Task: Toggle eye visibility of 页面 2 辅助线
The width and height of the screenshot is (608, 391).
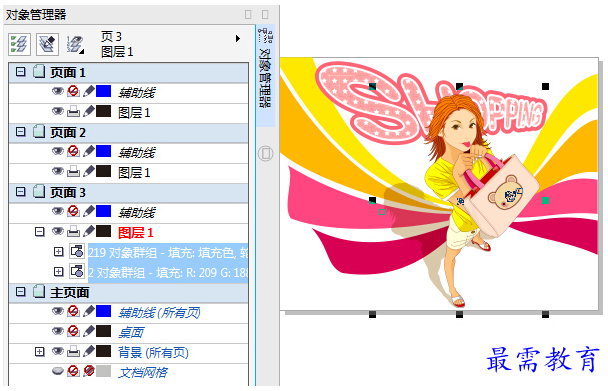Action: [x=58, y=151]
